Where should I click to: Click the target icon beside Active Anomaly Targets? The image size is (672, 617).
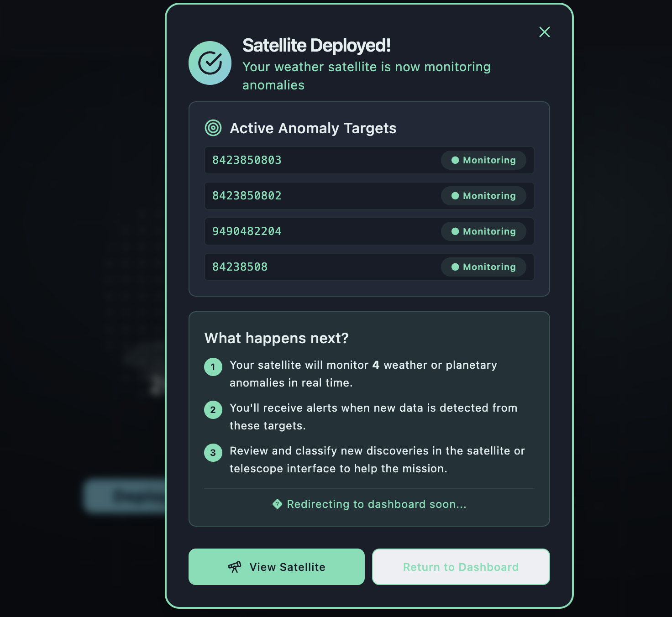[x=213, y=128]
